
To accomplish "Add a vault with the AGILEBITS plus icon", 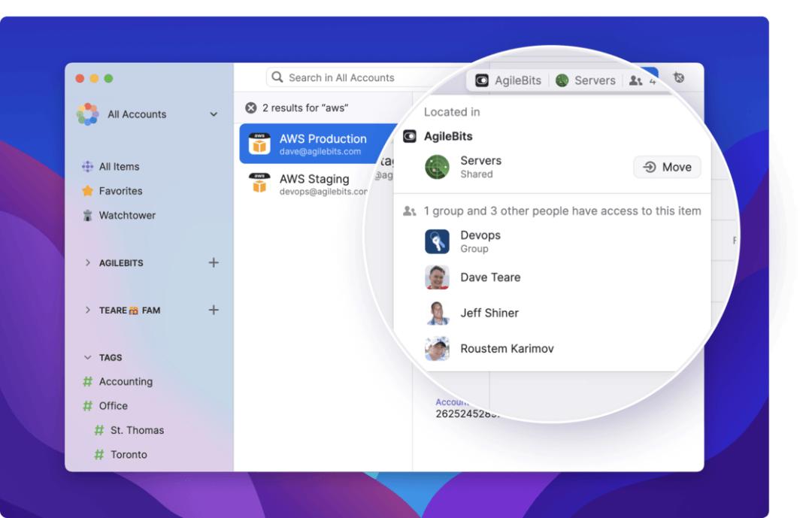I will (214, 262).
